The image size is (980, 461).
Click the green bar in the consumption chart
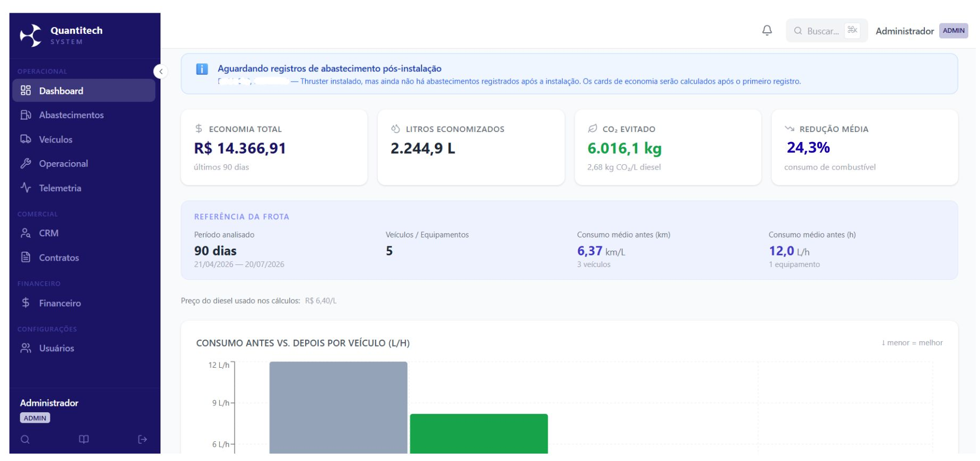pos(479,433)
